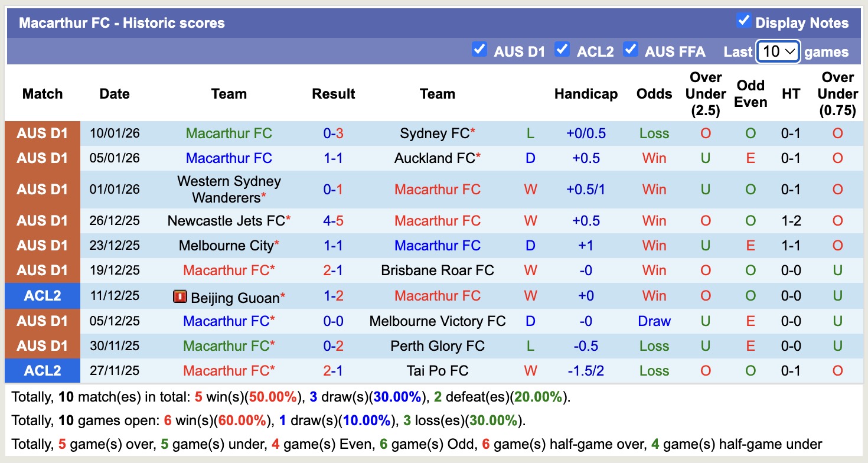Click the Western Sydney Wanderers team name

click(x=229, y=189)
